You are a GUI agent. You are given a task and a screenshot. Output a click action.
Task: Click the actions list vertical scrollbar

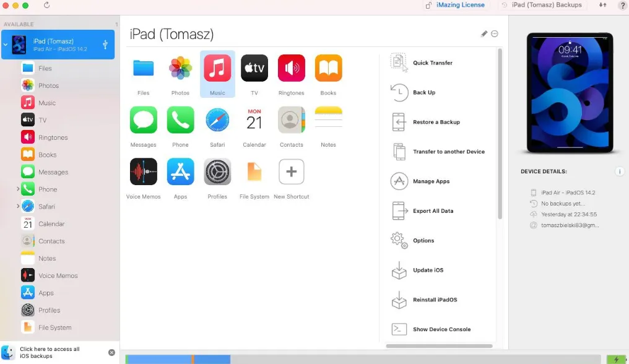500,134
